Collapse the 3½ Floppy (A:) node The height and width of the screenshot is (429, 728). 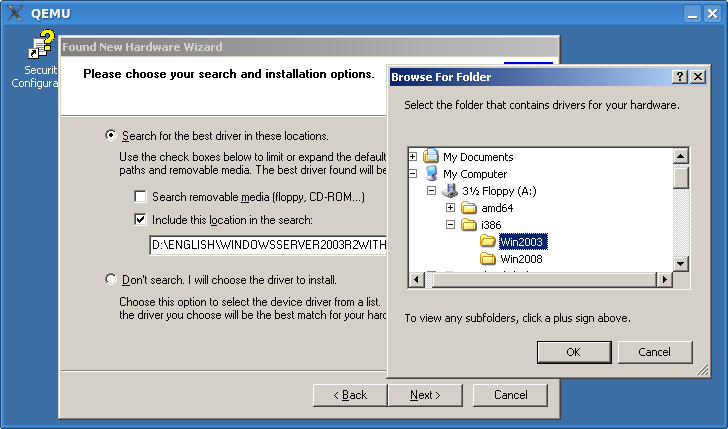(x=431, y=190)
